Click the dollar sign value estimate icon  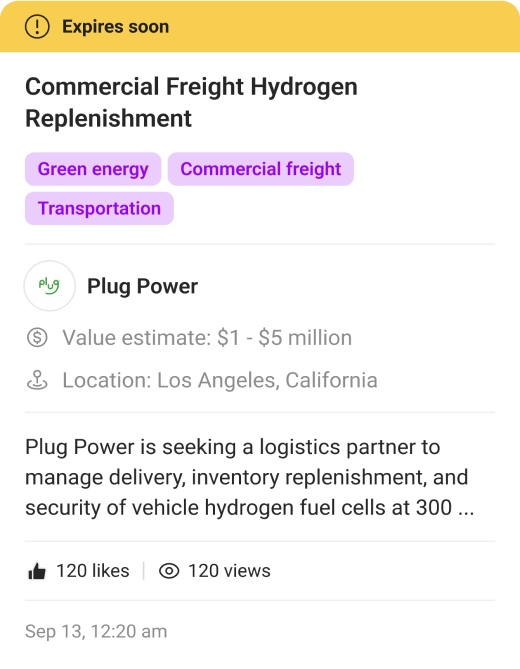click(37, 337)
